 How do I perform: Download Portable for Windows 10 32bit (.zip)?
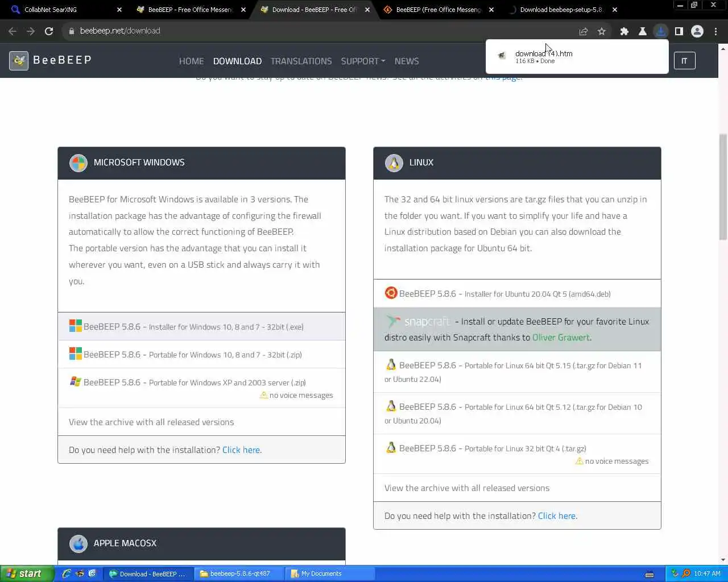201,355
